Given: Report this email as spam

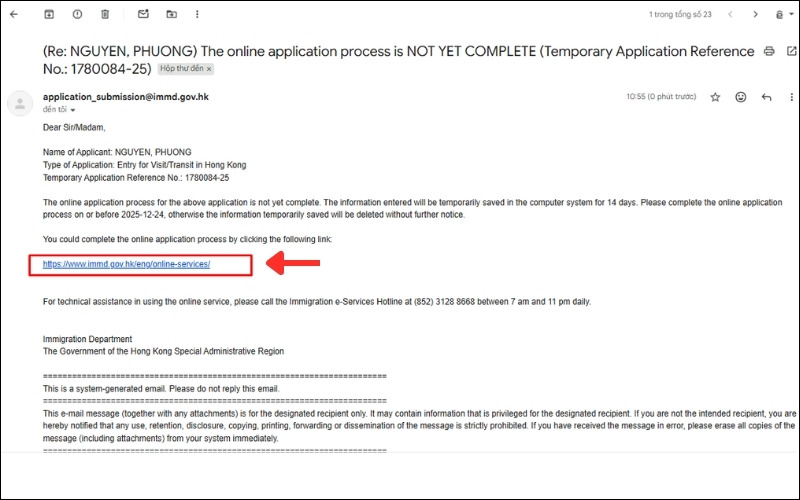Looking at the screenshot, I should pyautogui.click(x=77, y=14).
